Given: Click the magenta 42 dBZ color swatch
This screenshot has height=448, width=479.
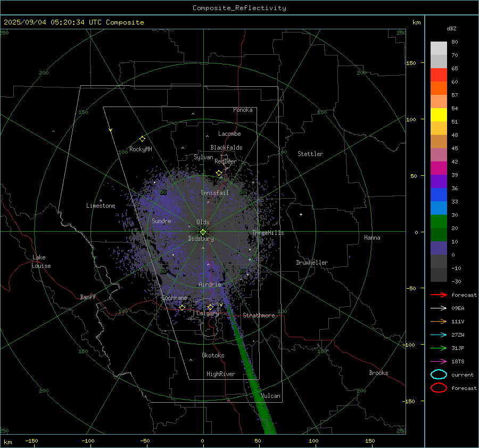Looking at the screenshot, I should [439, 168].
